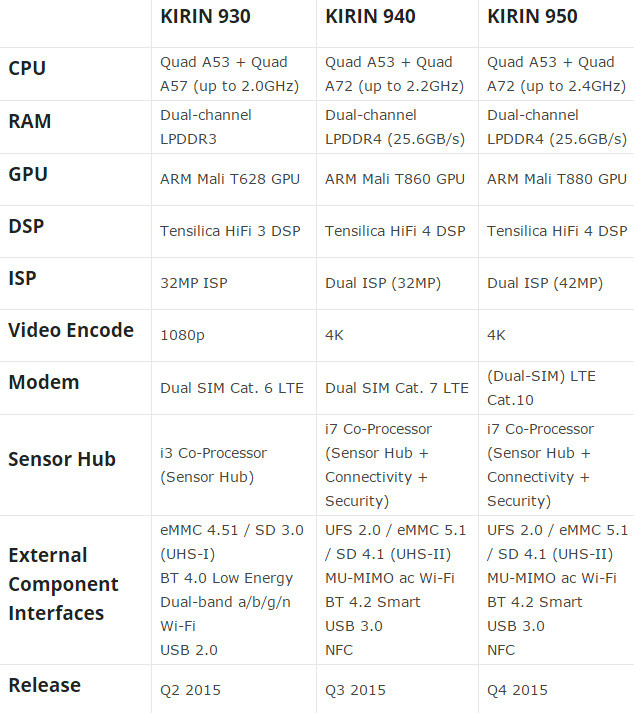Click the Sensor Hub row label

tap(62, 459)
